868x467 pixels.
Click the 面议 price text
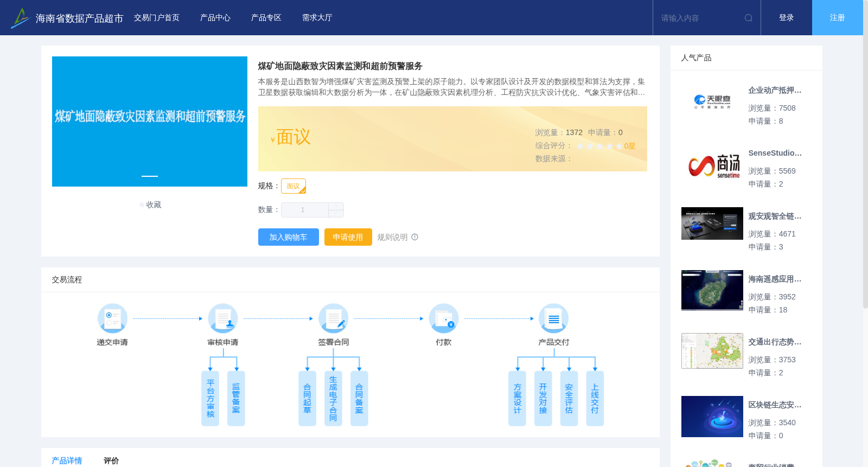[293, 137]
